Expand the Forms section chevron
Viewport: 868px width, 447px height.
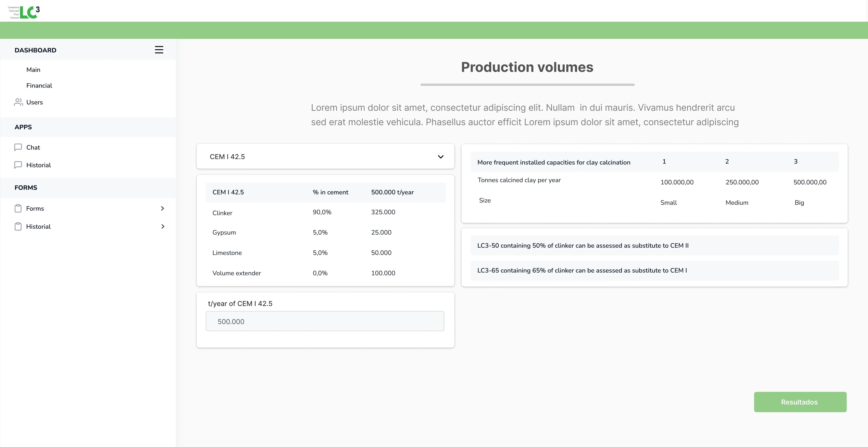click(163, 208)
